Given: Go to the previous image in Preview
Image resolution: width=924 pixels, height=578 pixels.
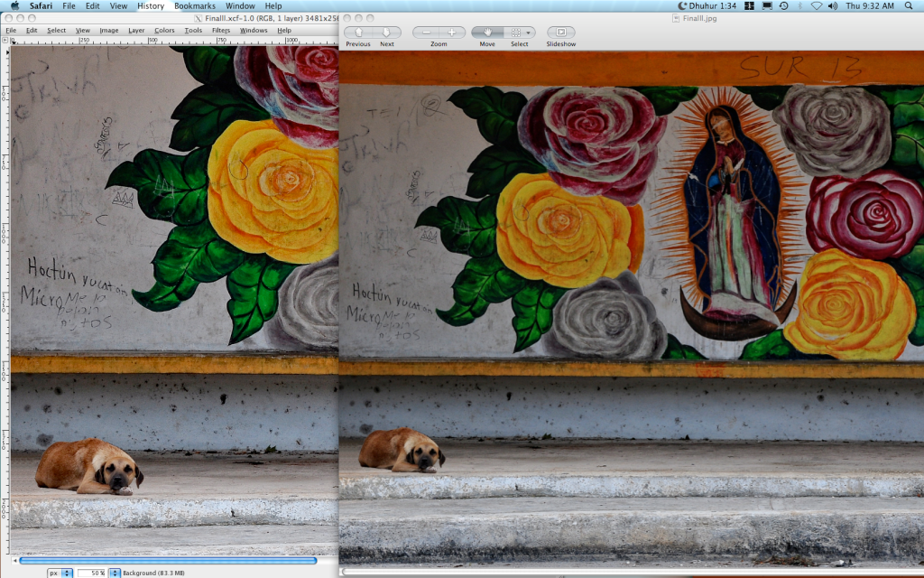Looking at the screenshot, I should (x=358, y=33).
